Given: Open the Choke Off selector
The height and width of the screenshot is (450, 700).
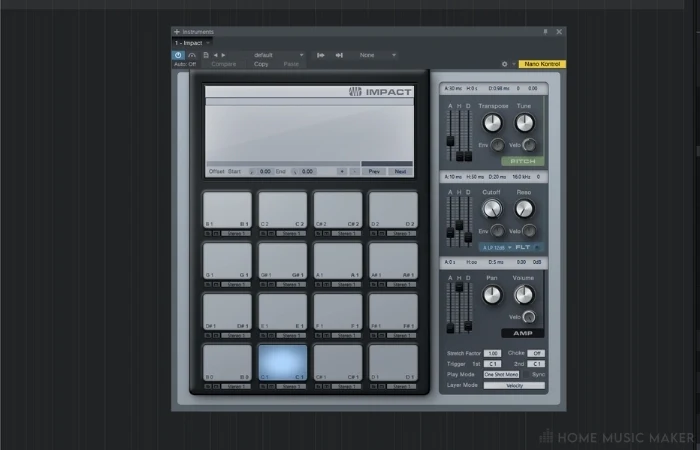Looking at the screenshot, I should point(536,353).
